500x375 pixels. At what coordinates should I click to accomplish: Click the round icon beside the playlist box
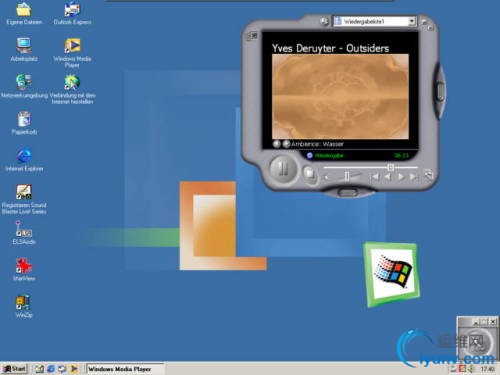pyautogui.click(x=324, y=21)
